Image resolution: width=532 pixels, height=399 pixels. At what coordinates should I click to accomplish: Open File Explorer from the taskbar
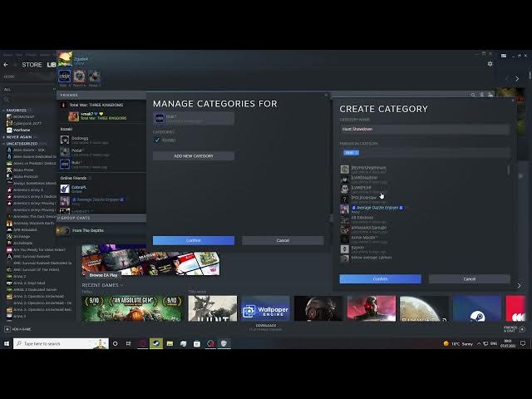coord(170,343)
